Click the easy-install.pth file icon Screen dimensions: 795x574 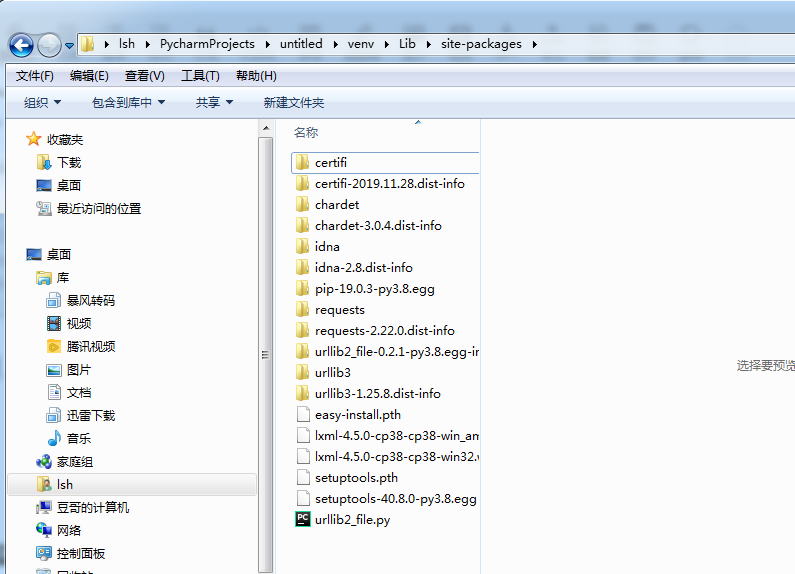coord(303,415)
